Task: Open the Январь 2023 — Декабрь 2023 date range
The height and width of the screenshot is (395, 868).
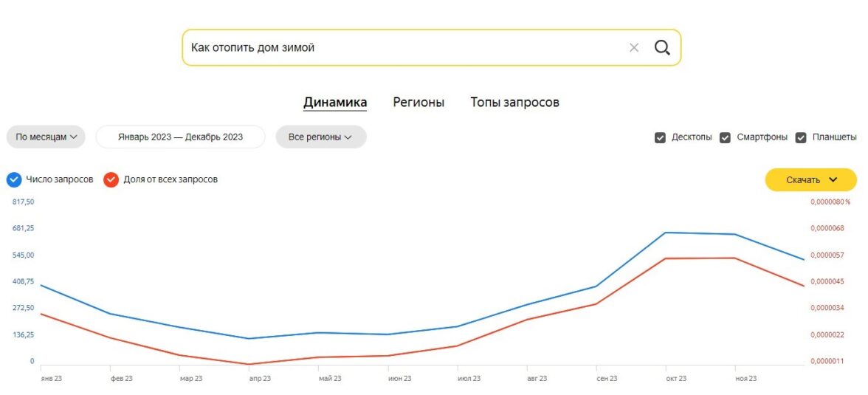Action: pos(180,137)
